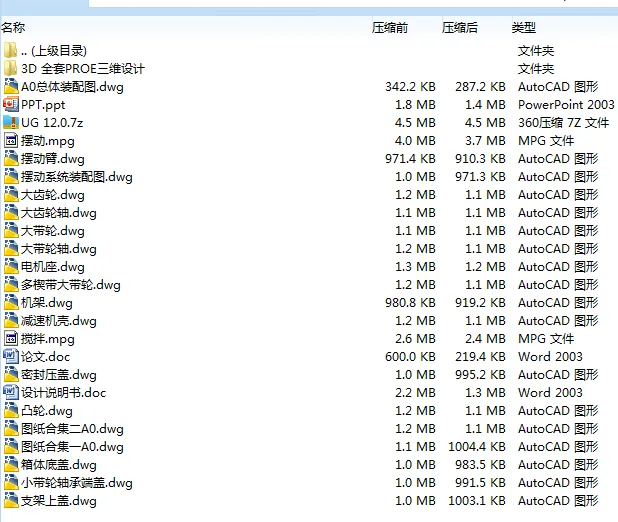
Task: Click the 991.5 KB compressed size value
Action: point(480,483)
